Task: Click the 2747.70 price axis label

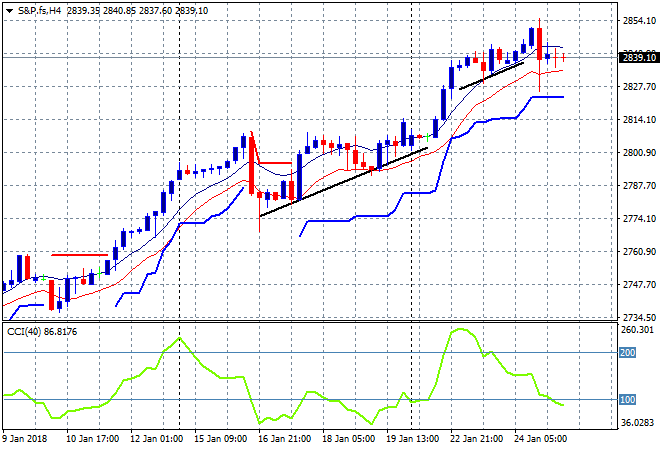Action: tap(639, 285)
